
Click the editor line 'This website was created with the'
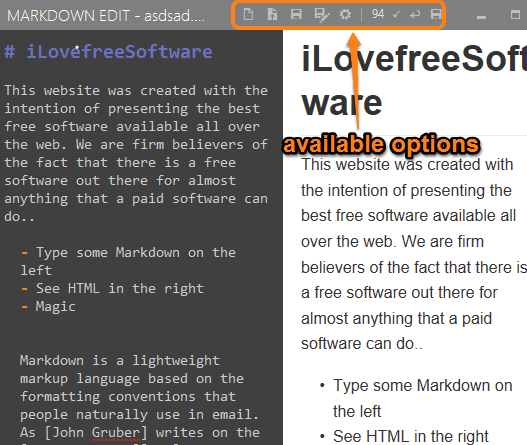(x=136, y=90)
